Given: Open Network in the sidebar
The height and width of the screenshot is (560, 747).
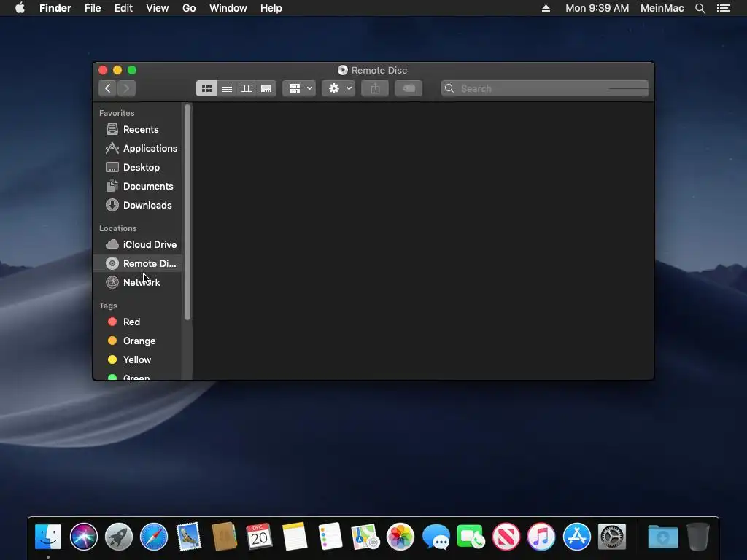Looking at the screenshot, I should [x=137, y=282].
